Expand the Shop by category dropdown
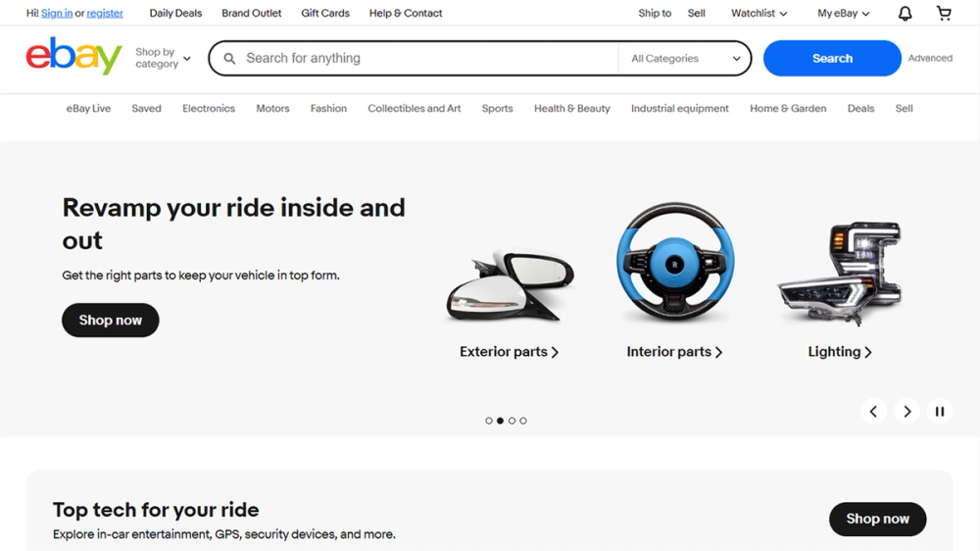This screenshot has width=980, height=551. 163,58
